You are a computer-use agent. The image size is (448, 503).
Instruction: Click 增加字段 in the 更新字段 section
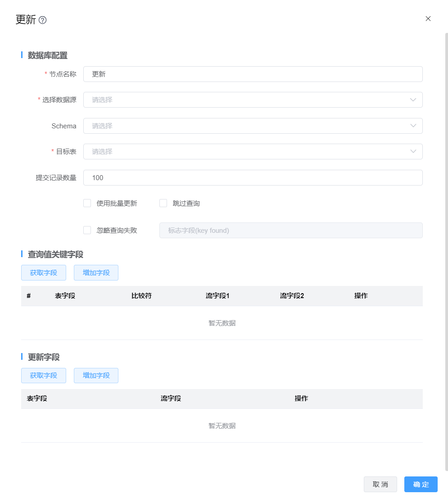point(96,376)
